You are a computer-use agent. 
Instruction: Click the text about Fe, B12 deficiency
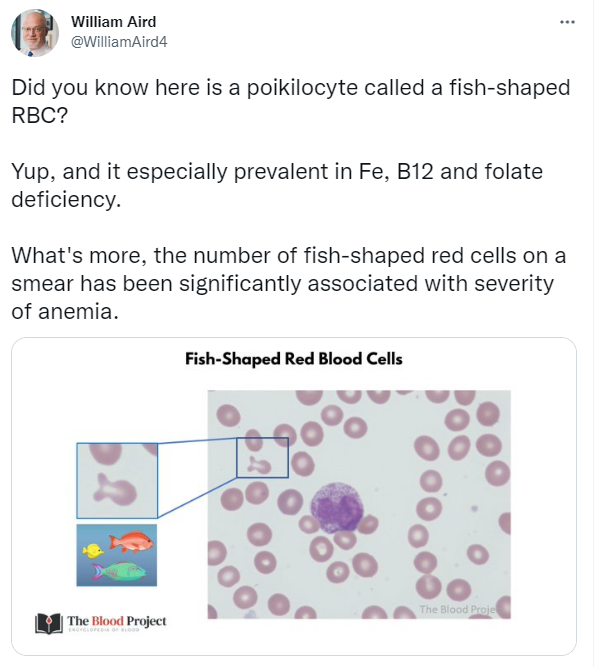tap(277, 185)
